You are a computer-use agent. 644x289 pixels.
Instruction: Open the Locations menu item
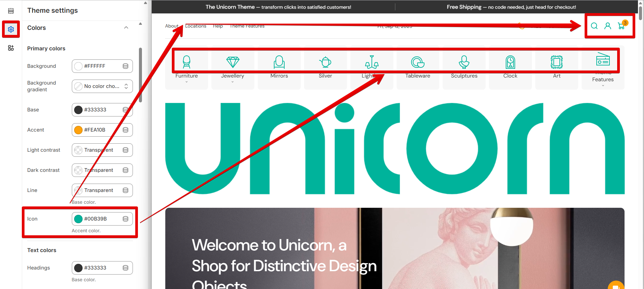point(196,26)
